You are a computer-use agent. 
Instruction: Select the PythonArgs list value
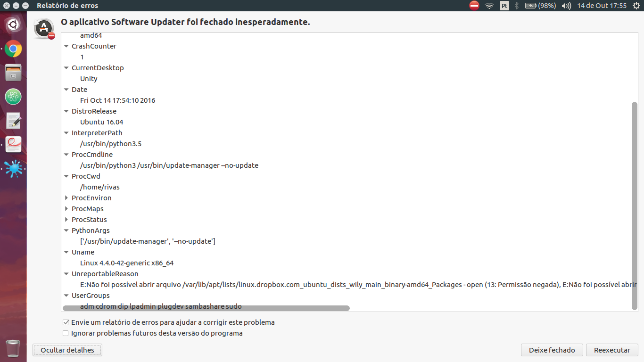click(148, 241)
